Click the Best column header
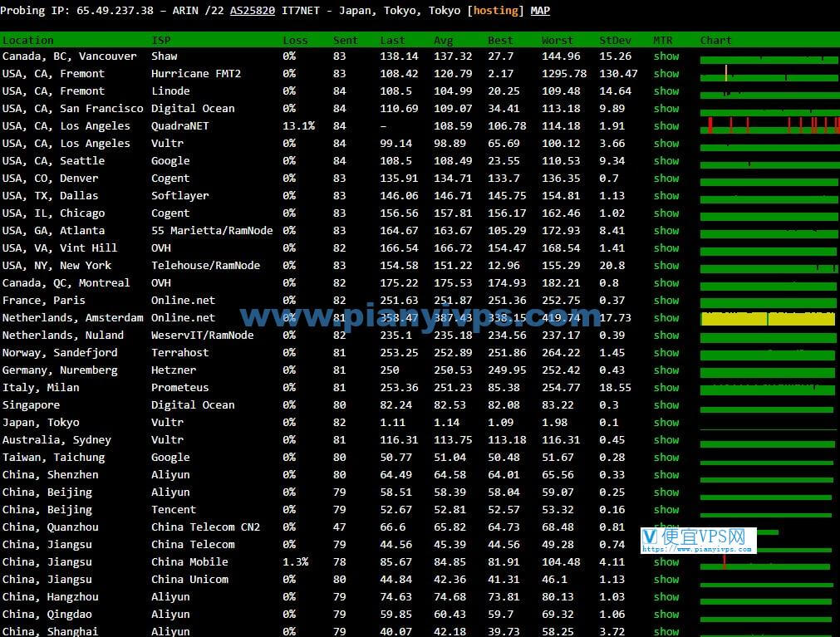The width and height of the screenshot is (840, 637). [x=500, y=40]
